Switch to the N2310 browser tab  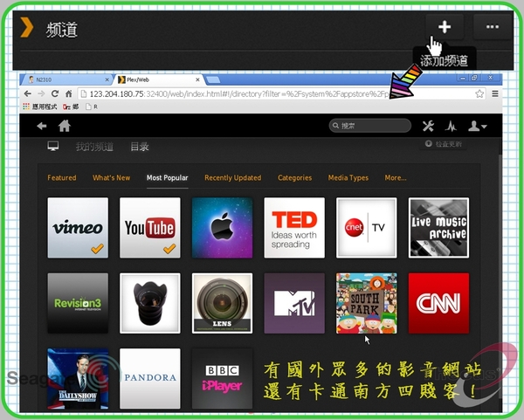point(65,79)
